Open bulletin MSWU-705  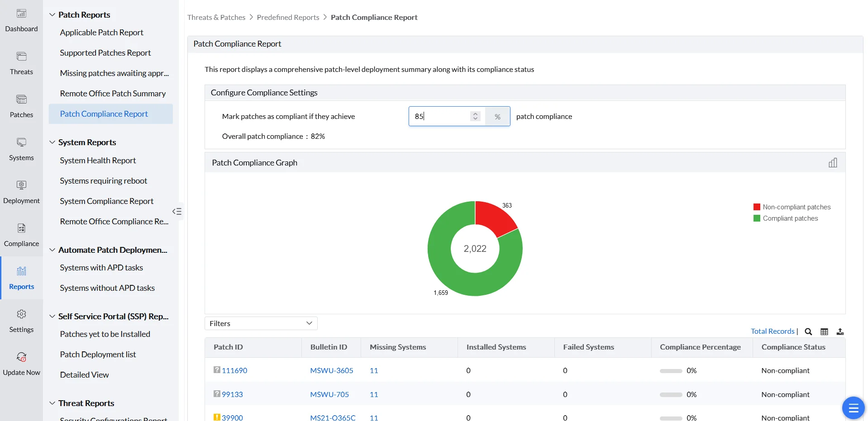(329, 394)
